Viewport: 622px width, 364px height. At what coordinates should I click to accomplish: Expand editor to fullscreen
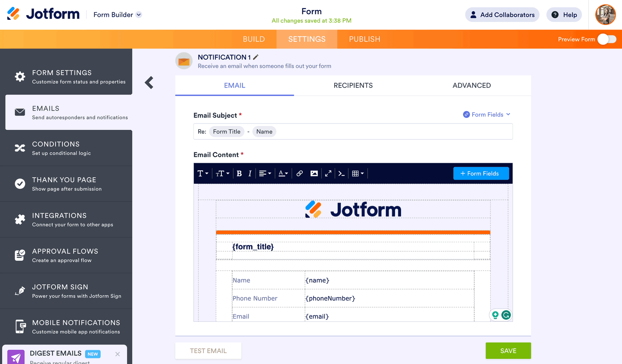pyautogui.click(x=328, y=173)
